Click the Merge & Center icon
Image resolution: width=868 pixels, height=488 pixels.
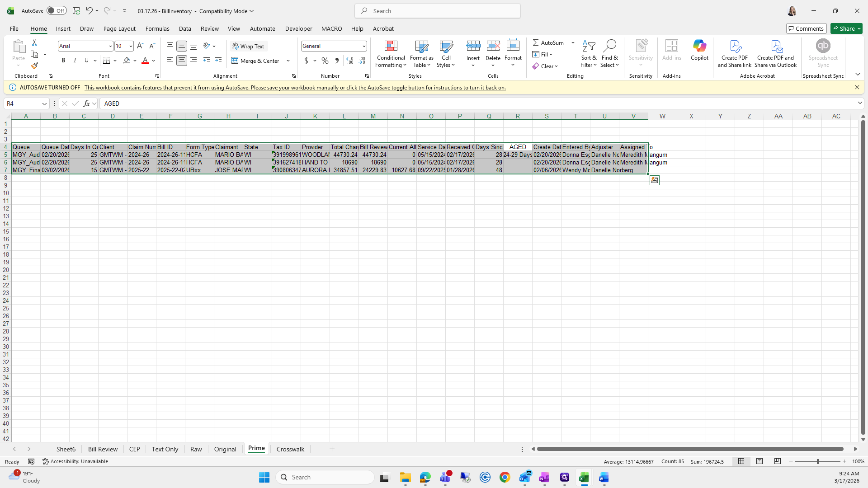click(x=256, y=61)
